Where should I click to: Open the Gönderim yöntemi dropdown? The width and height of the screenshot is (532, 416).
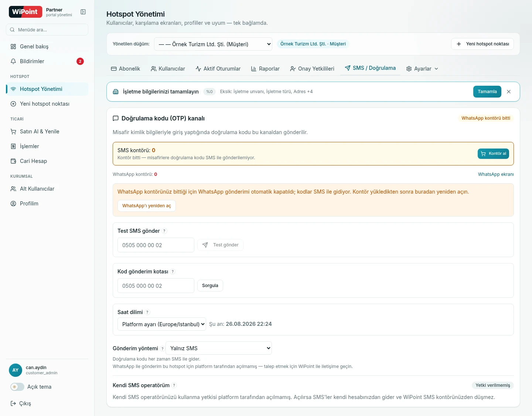[219, 348]
